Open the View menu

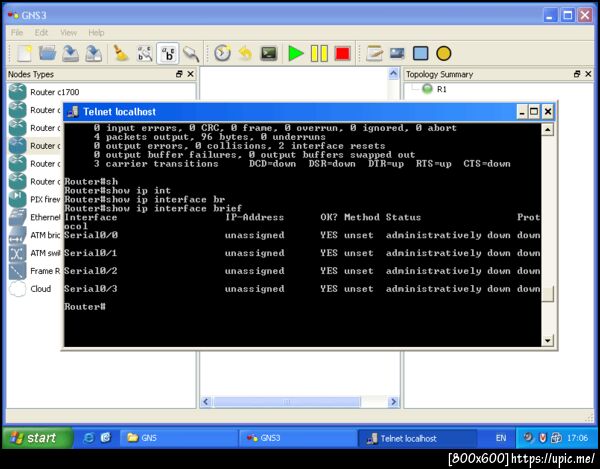click(68, 33)
